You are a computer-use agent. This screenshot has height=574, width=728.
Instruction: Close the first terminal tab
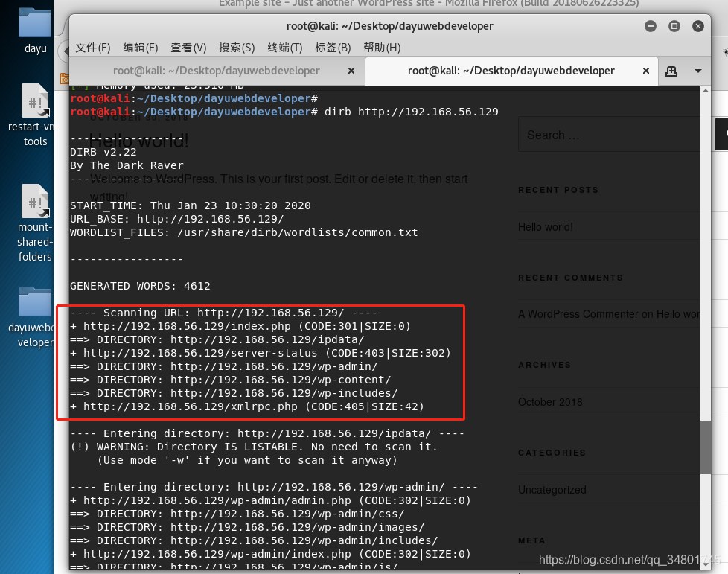pyautogui.click(x=351, y=71)
